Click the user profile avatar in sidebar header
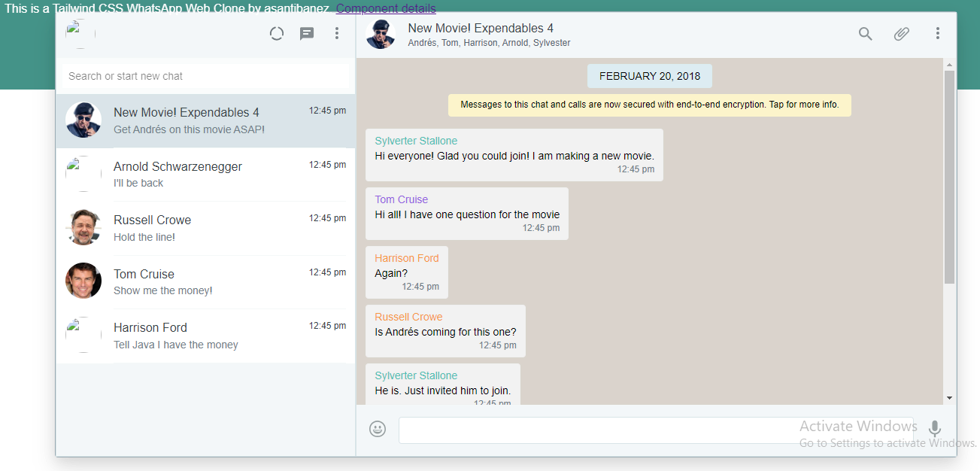The width and height of the screenshot is (980, 471). coord(80,34)
